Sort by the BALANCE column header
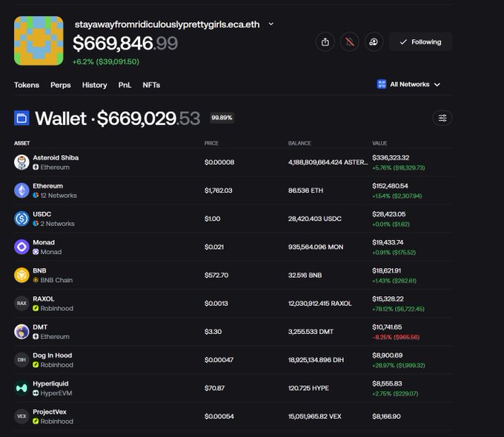 [299, 143]
